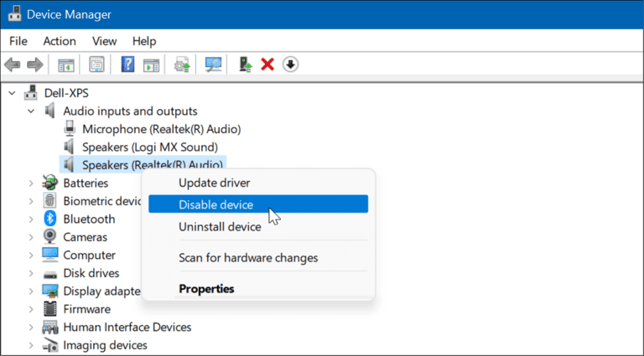
Task: Click the Disable device down-arrow icon
Action: pos(290,64)
